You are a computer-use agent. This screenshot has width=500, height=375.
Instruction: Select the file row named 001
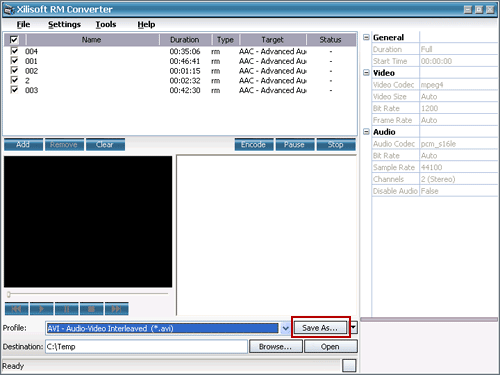[x=180, y=61]
